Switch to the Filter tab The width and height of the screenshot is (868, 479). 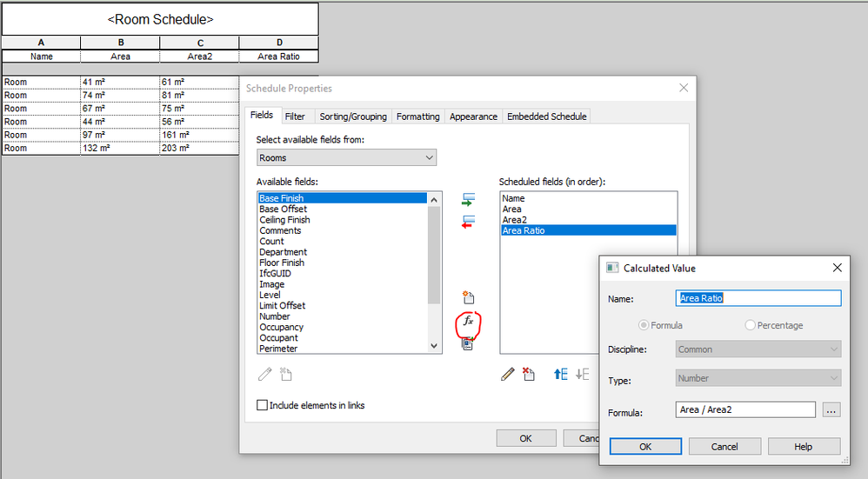(295, 116)
